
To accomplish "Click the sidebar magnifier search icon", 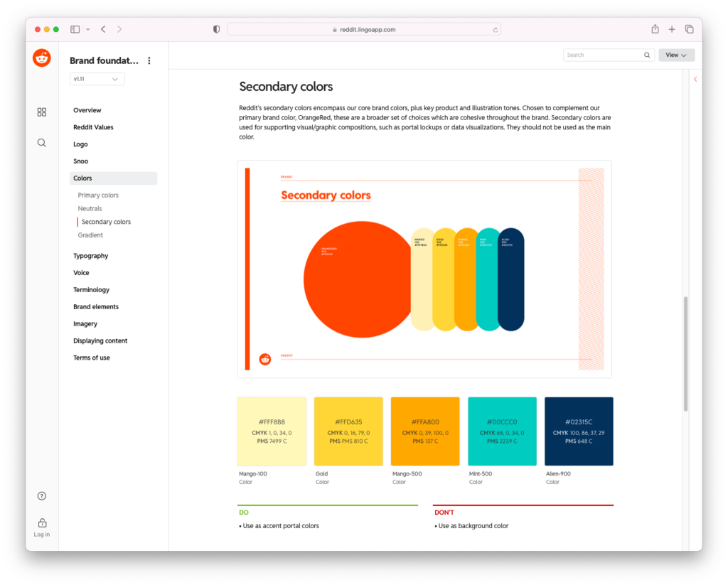I will point(42,143).
